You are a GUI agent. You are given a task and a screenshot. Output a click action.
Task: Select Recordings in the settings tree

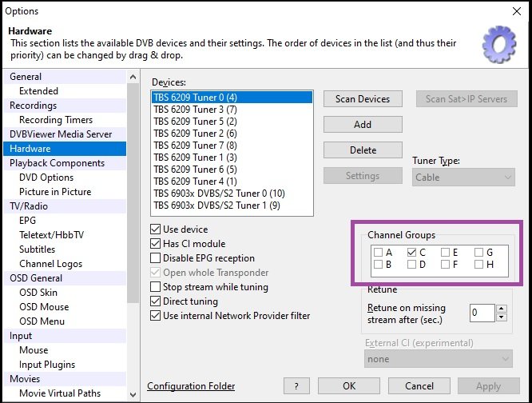tap(33, 106)
